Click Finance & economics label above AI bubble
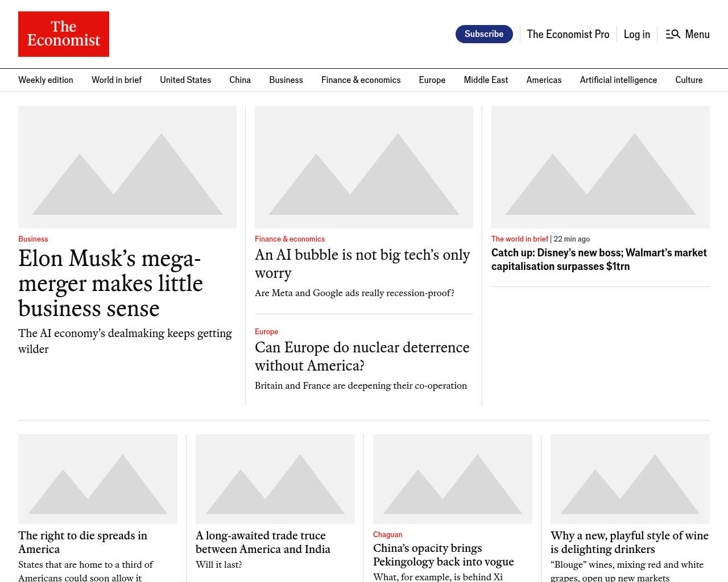 [289, 239]
